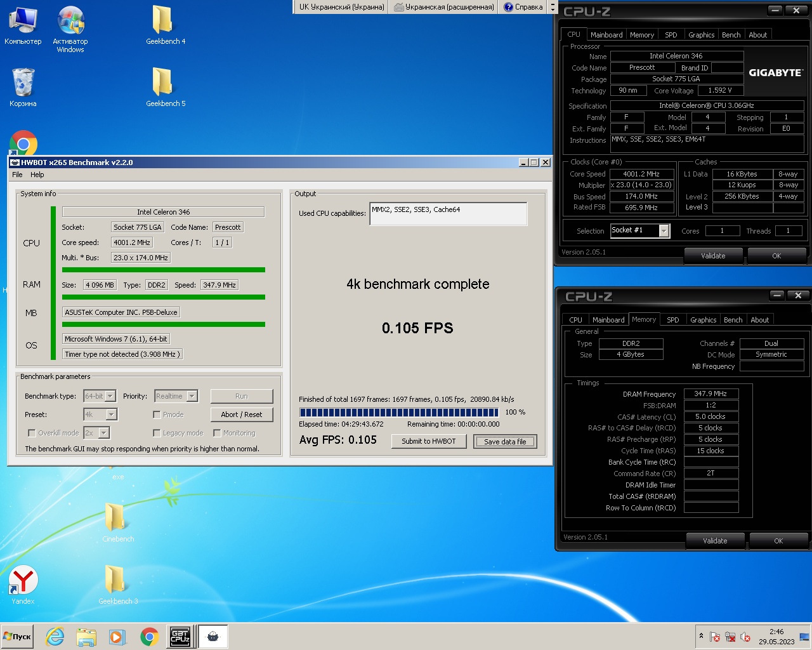Open the Geekbench 5 folder
Screen dimensions: 812x650
click(166, 88)
